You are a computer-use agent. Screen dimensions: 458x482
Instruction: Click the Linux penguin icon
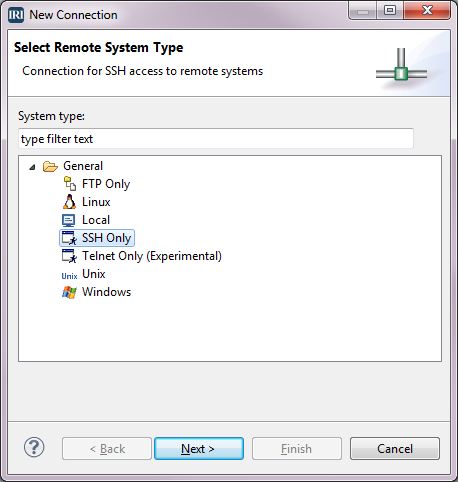coord(69,202)
